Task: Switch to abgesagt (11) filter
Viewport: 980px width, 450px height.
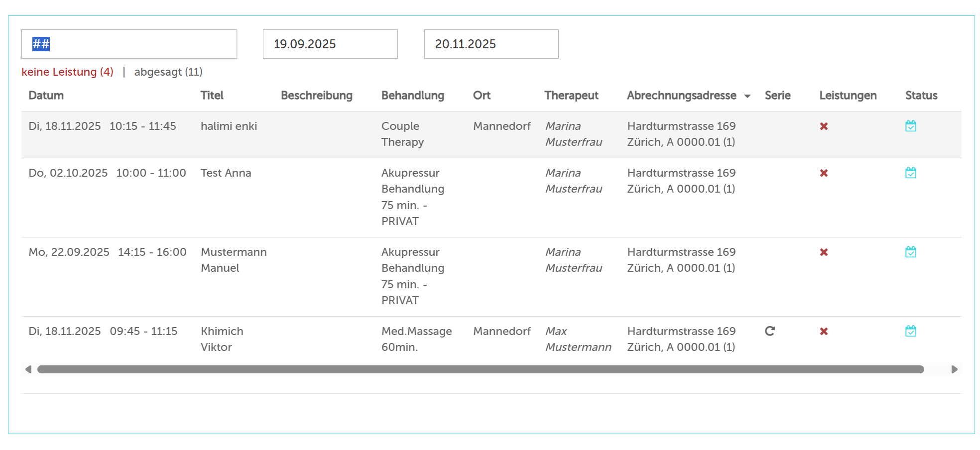Action: coord(168,72)
